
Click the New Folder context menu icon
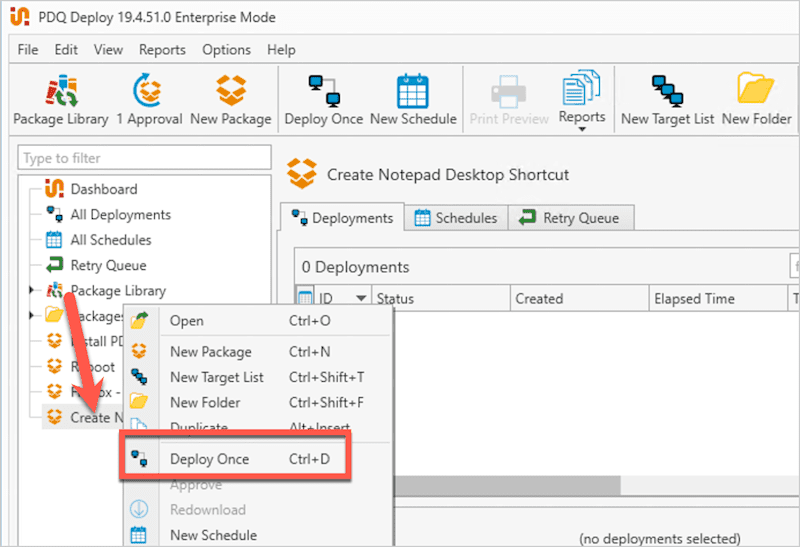click(139, 401)
